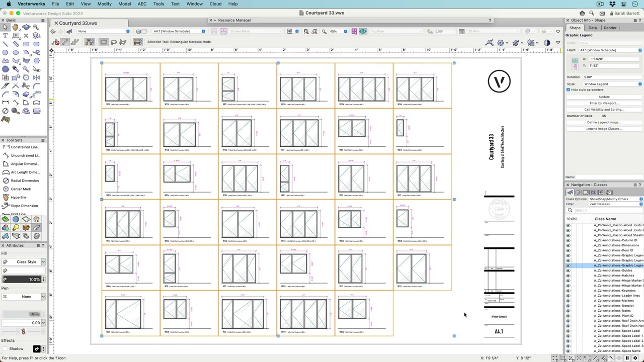Screen dimensions: 644x362
Task: Open the Layer dropdown in Object Info
Action: pos(610,50)
